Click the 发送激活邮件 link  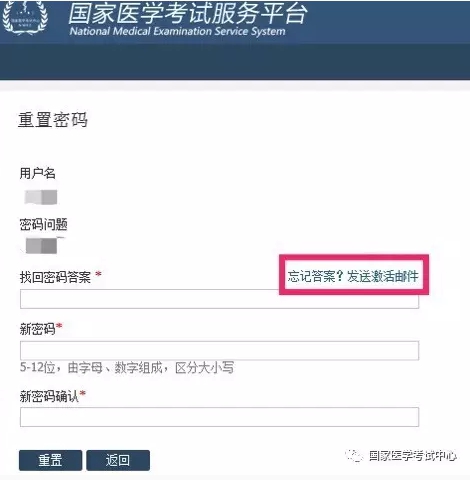tap(382, 276)
